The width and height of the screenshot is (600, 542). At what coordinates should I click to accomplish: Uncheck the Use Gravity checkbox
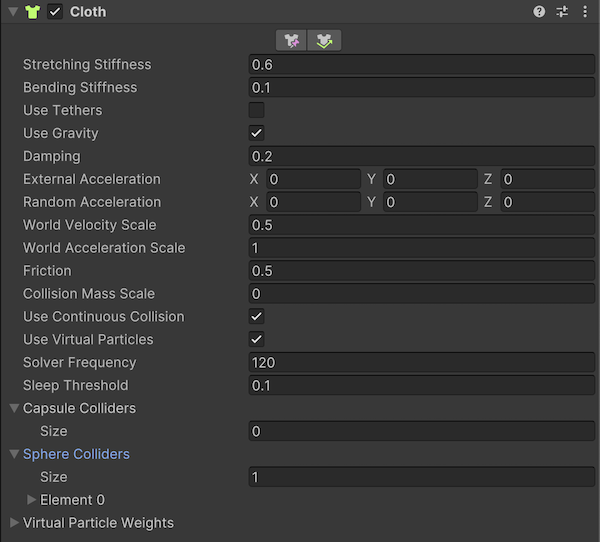click(257, 133)
